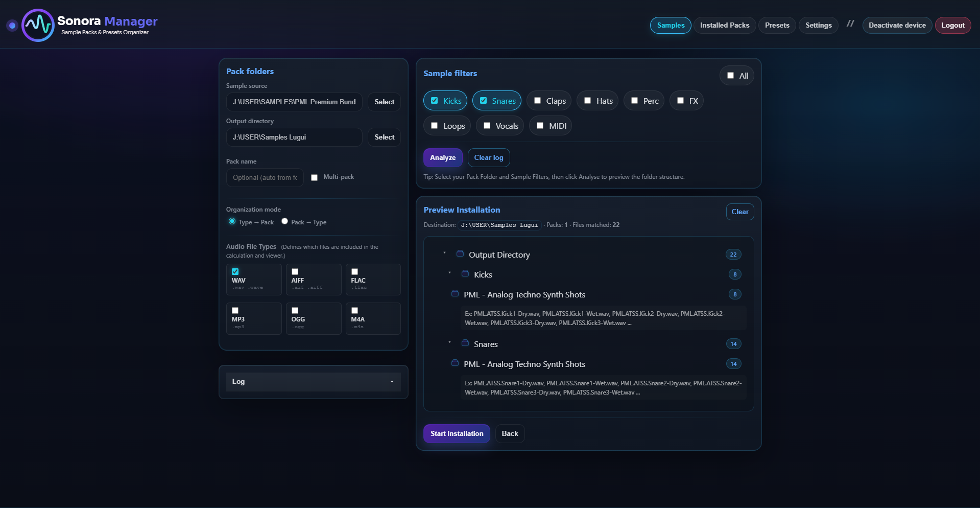Click the Kick example filenames text
The width and height of the screenshot is (980, 508).
click(x=603, y=318)
